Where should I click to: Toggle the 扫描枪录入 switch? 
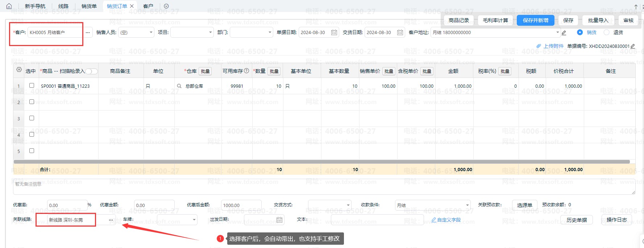(x=91, y=71)
